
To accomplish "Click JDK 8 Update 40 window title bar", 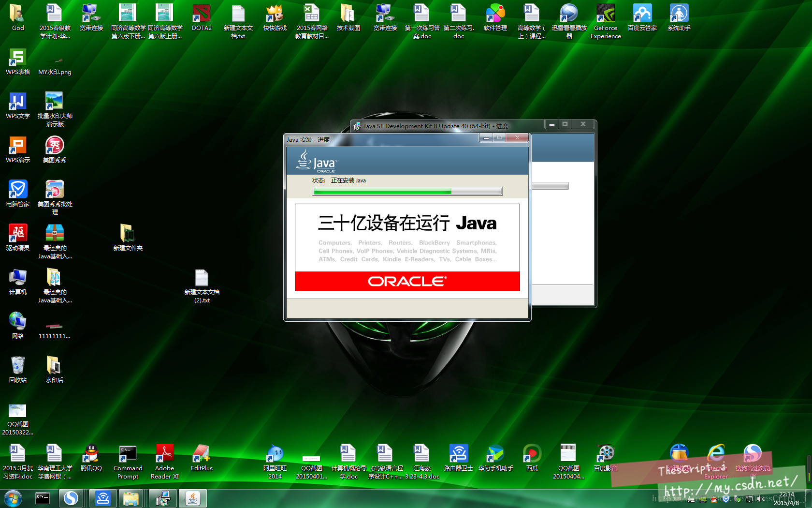I will coord(448,126).
